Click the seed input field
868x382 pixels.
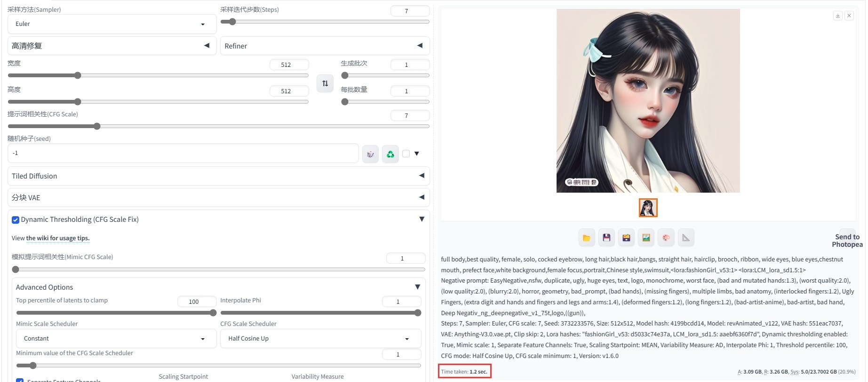tap(183, 153)
